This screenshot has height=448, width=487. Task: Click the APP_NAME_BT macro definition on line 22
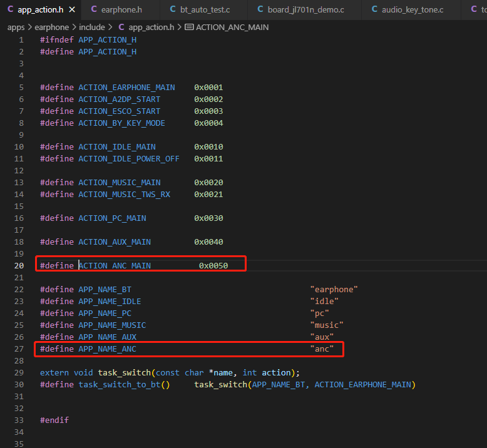(x=105, y=290)
